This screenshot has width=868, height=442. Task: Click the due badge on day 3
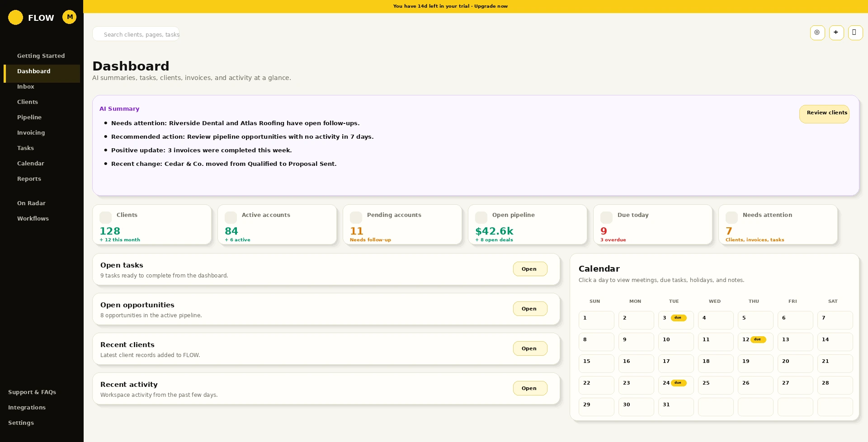[678, 318]
